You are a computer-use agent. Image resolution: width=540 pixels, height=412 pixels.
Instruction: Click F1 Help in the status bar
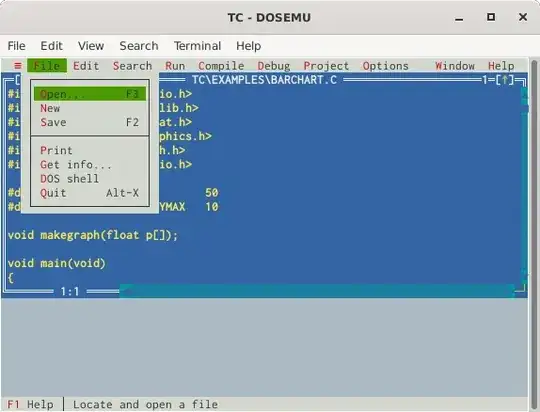(x=30, y=404)
